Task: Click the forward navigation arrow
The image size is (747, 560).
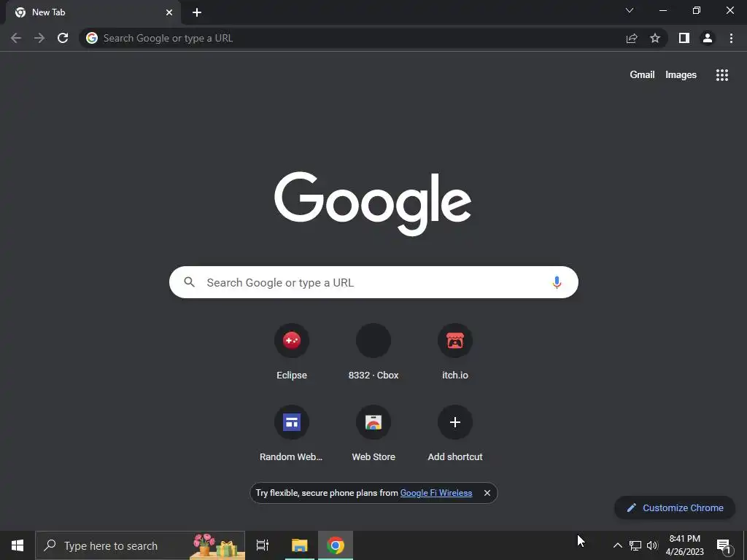Action: pos(39,38)
